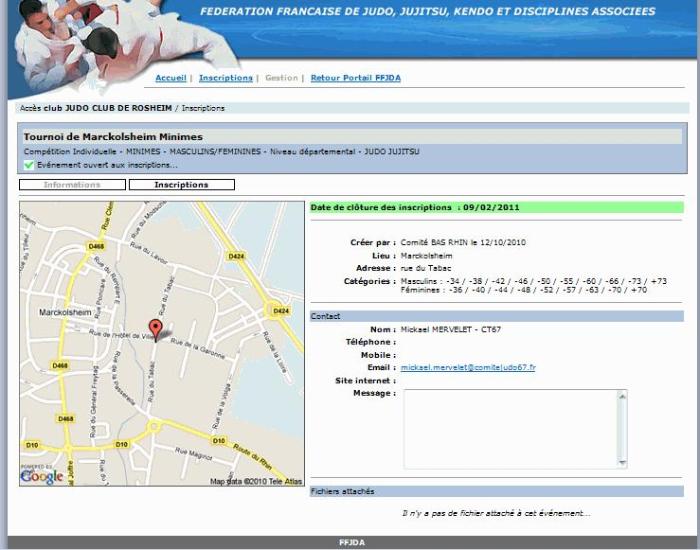Open the Accueil navigation link
This screenshot has height=550, width=700.
click(x=171, y=78)
